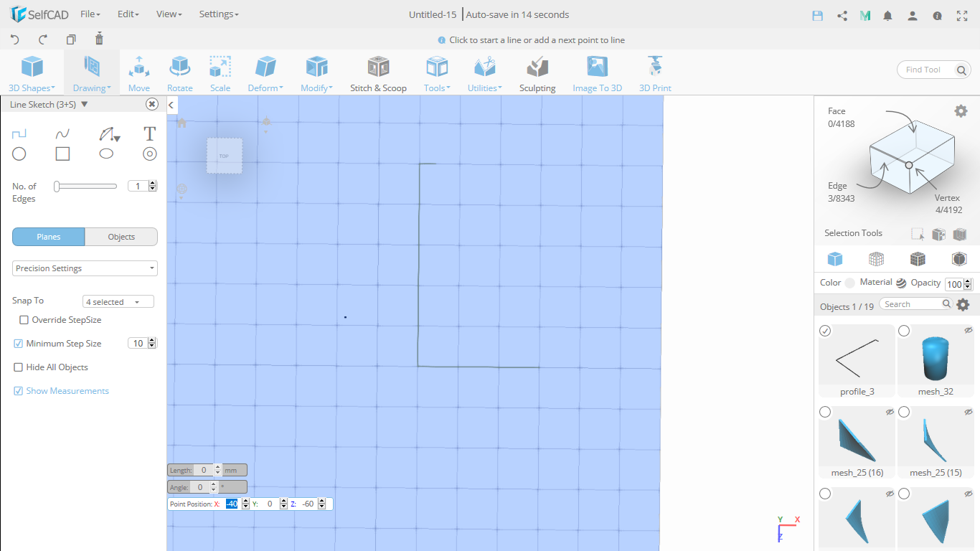Open Snap To '4 selected' dropdown
980x551 pixels.
coord(118,302)
